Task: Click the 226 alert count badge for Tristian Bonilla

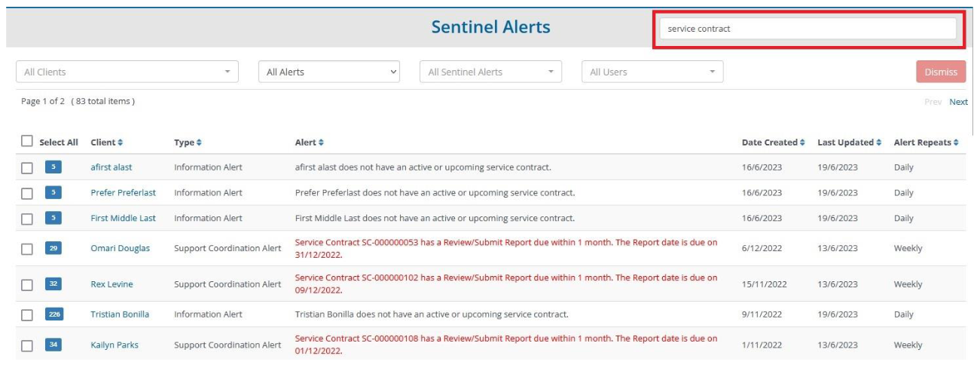Action: coord(53,314)
